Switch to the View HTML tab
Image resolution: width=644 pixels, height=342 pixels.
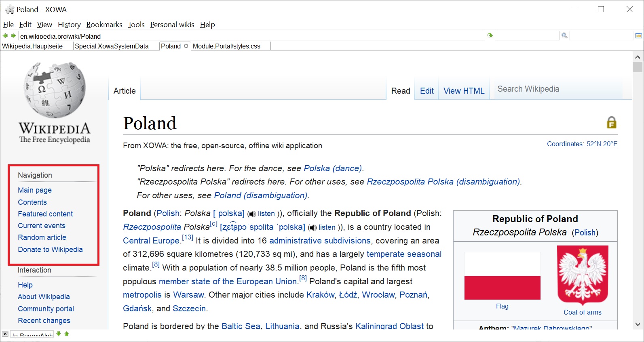point(464,91)
